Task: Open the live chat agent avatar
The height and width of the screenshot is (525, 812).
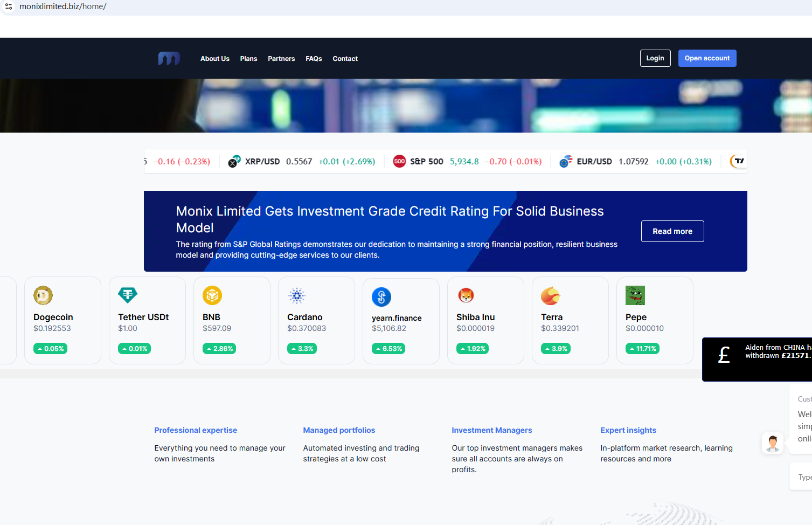Action: pyautogui.click(x=773, y=443)
